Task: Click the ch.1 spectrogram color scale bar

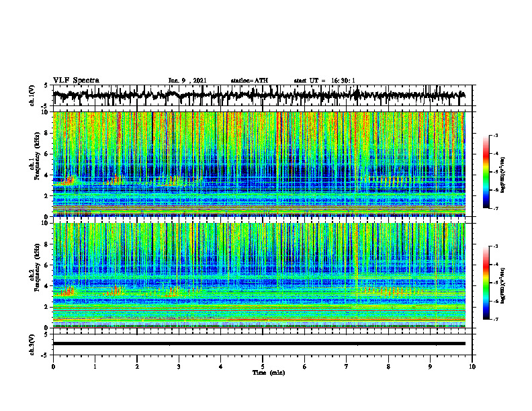Action: click(x=486, y=172)
